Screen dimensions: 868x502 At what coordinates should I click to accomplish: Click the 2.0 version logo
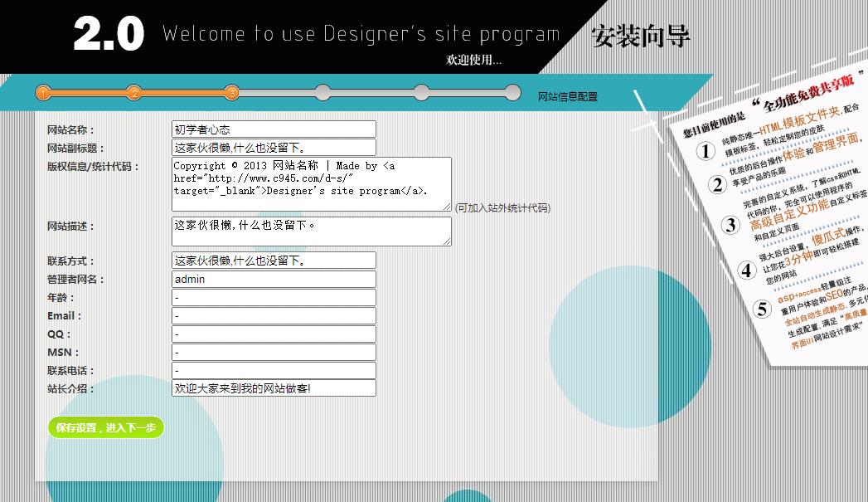[109, 34]
